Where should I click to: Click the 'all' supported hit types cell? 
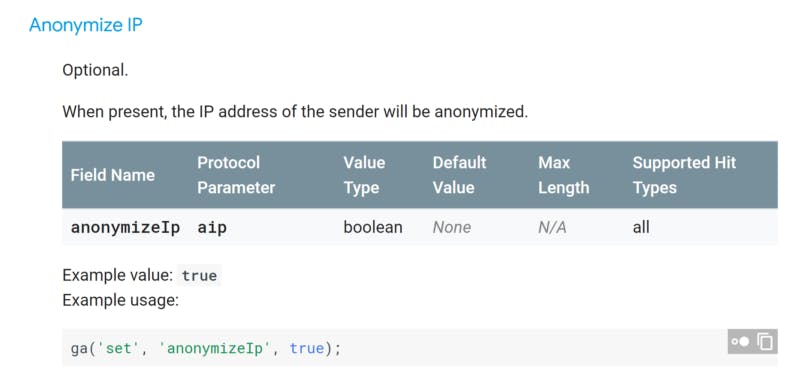click(641, 227)
